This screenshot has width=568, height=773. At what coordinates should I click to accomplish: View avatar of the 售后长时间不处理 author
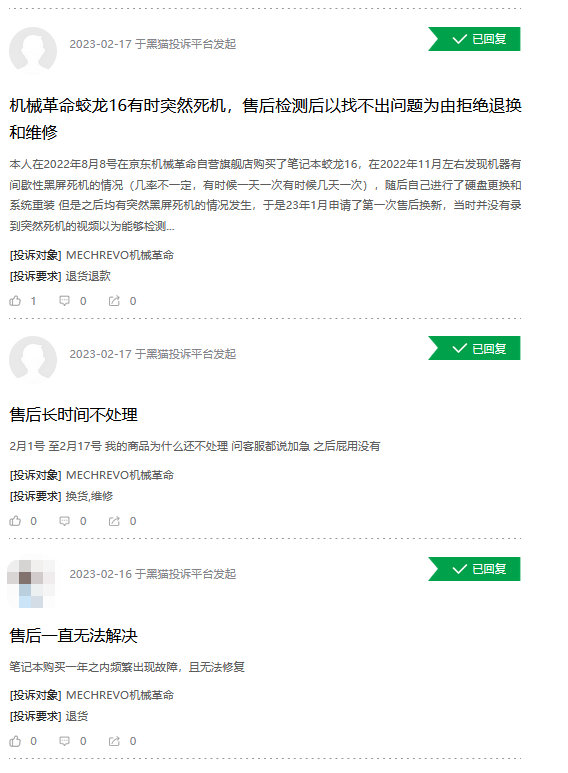33,359
